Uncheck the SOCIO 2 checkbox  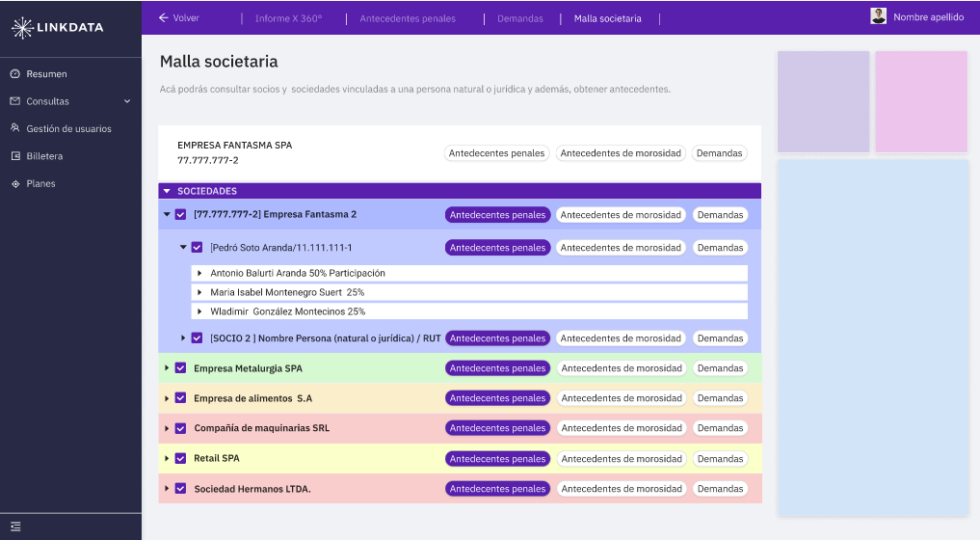[197, 337]
